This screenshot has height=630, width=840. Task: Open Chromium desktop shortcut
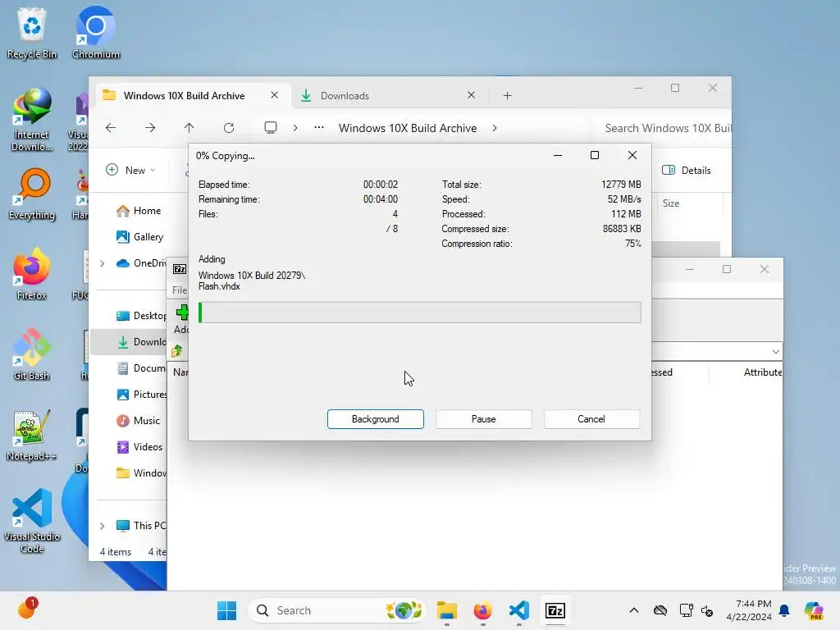click(96, 34)
